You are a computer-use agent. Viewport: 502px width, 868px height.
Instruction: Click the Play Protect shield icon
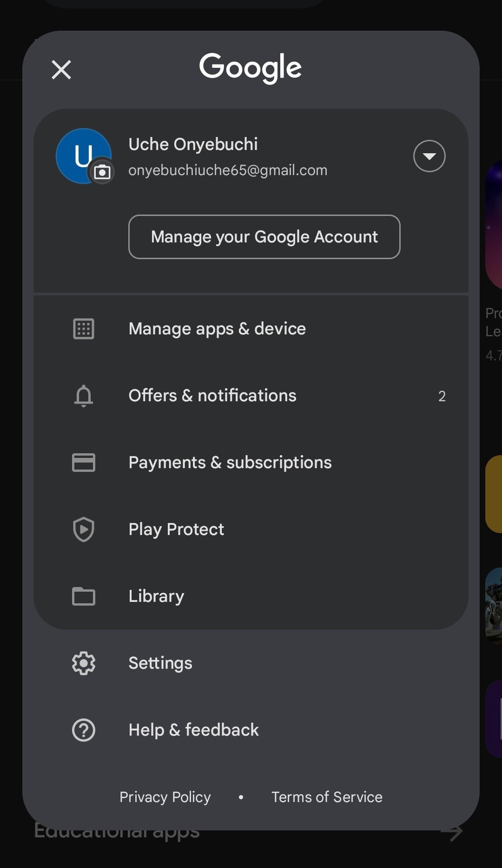point(84,529)
